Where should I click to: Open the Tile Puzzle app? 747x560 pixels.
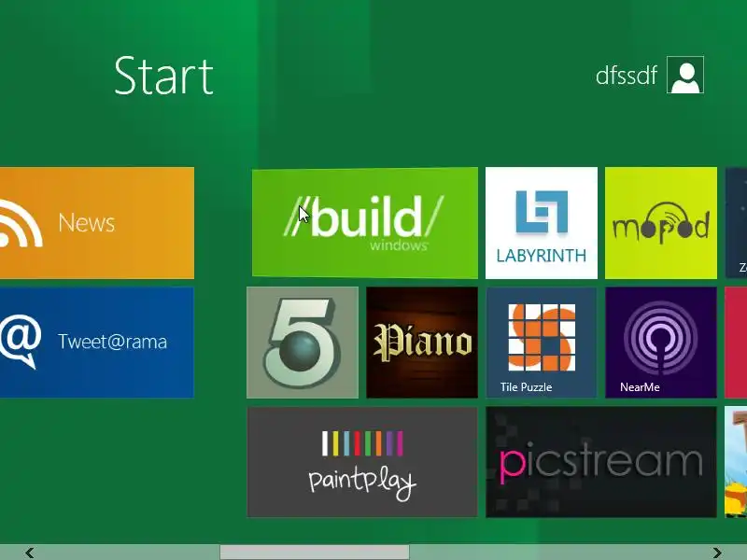542,343
